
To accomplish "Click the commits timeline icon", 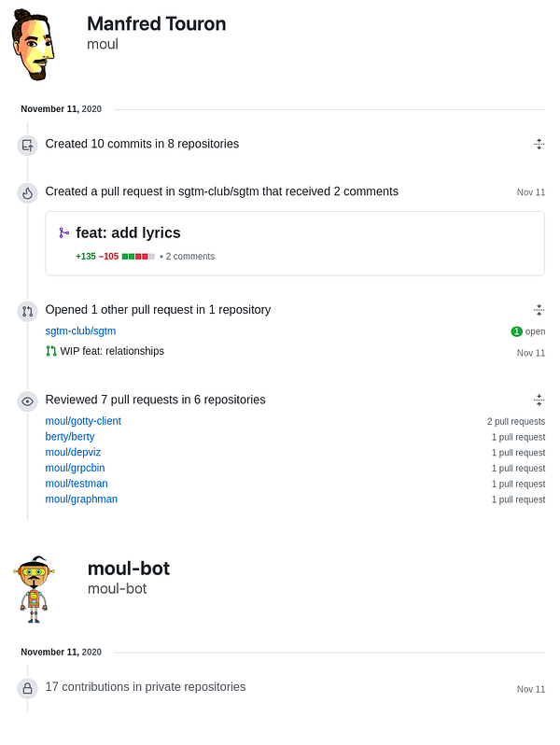I will 27,145.
